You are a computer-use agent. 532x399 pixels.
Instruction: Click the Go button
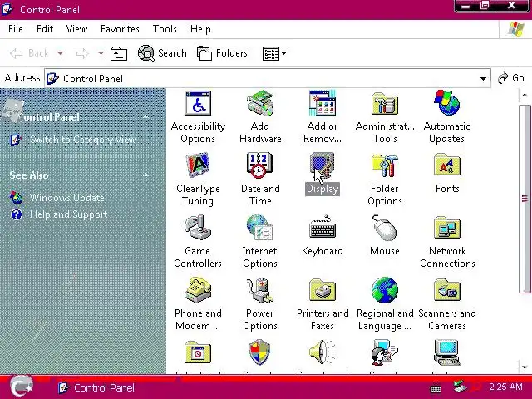(511, 78)
